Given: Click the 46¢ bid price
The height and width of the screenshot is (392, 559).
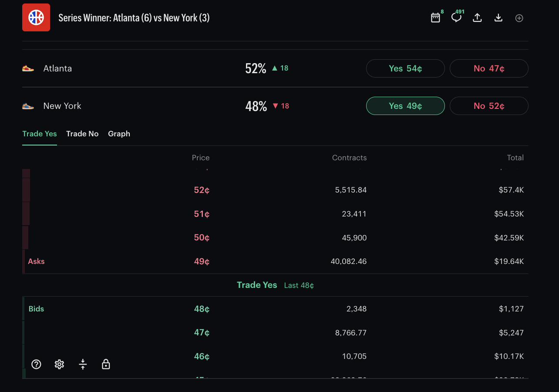Looking at the screenshot, I should (x=202, y=356).
